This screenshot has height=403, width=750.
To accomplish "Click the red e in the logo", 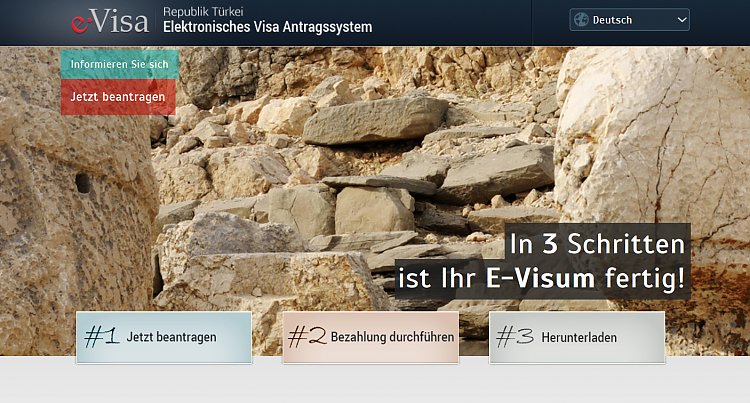I will point(80,24).
